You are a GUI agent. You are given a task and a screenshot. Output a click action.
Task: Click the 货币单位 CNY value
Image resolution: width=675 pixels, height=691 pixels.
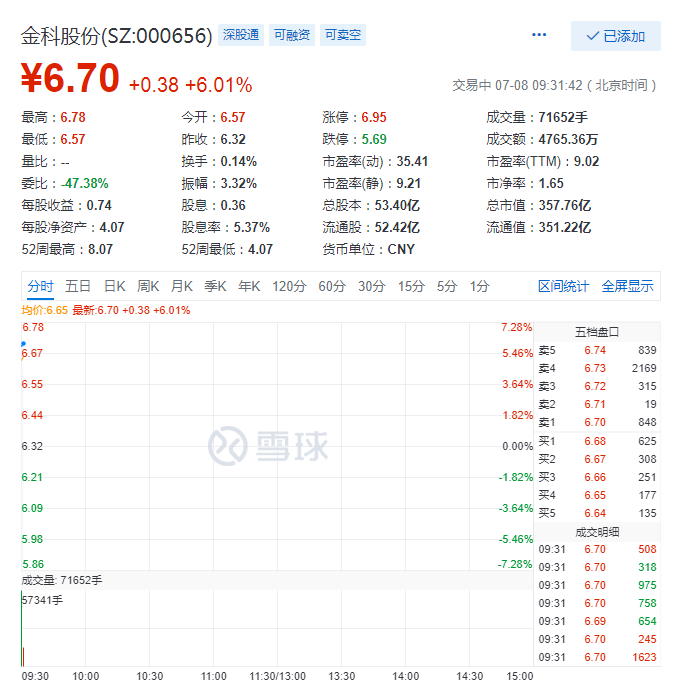(x=401, y=249)
